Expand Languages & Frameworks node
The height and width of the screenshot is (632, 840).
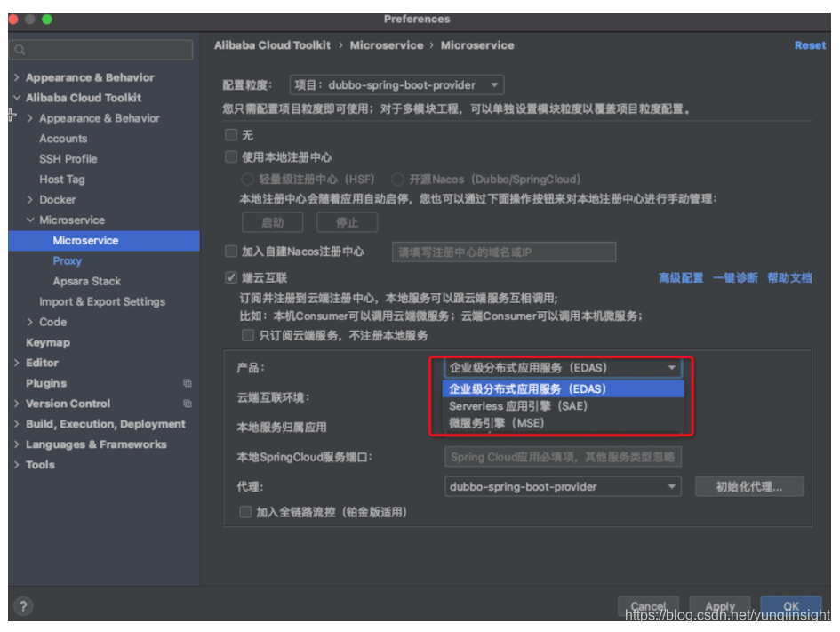[17, 444]
